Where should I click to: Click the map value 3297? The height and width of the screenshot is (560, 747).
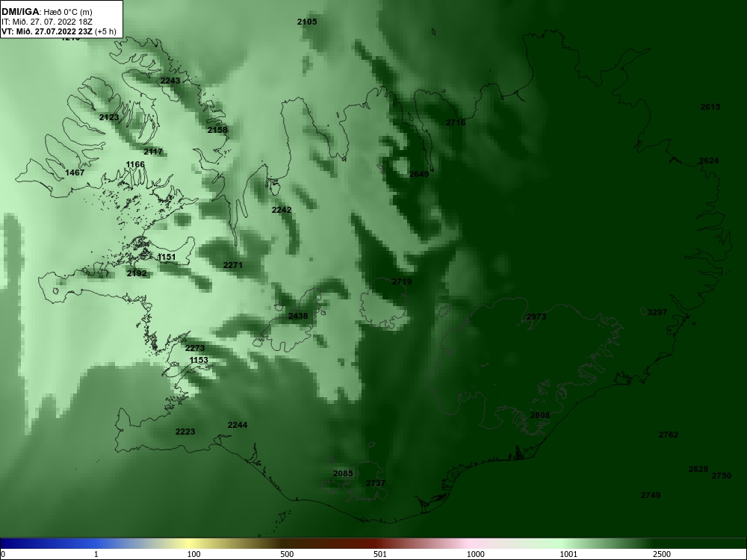tap(657, 312)
